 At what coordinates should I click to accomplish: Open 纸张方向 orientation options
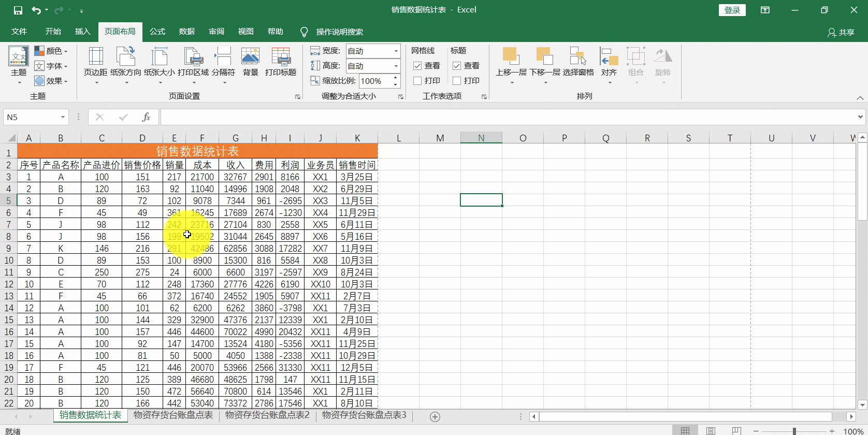[x=126, y=65]
